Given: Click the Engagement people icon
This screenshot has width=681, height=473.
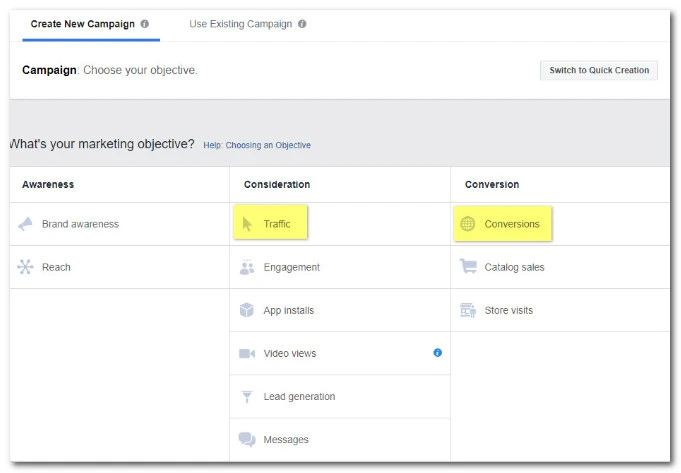Looking at the screenshot, I should click(247, 267).
